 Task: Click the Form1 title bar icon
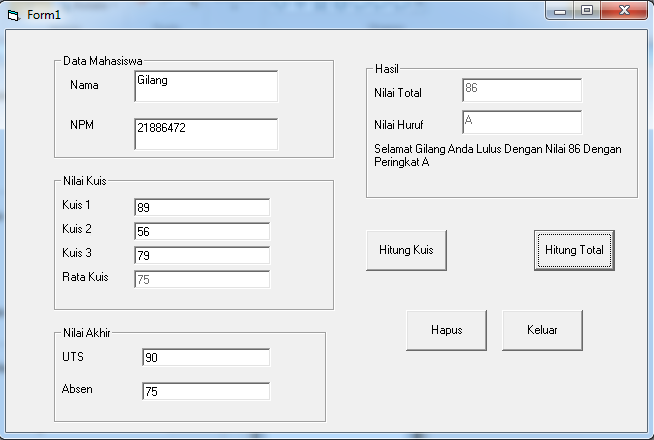(13, 16)
